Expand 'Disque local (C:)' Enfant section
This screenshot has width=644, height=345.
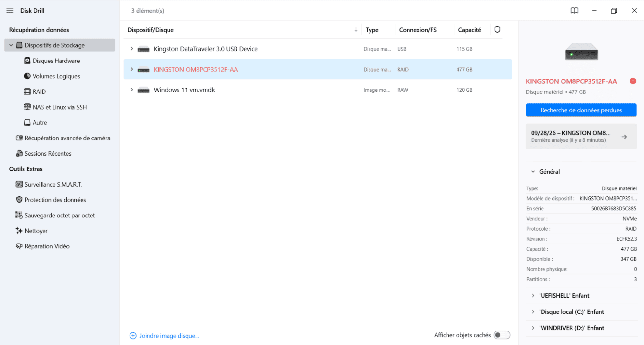pyautogui.click(x=533, y=312)
